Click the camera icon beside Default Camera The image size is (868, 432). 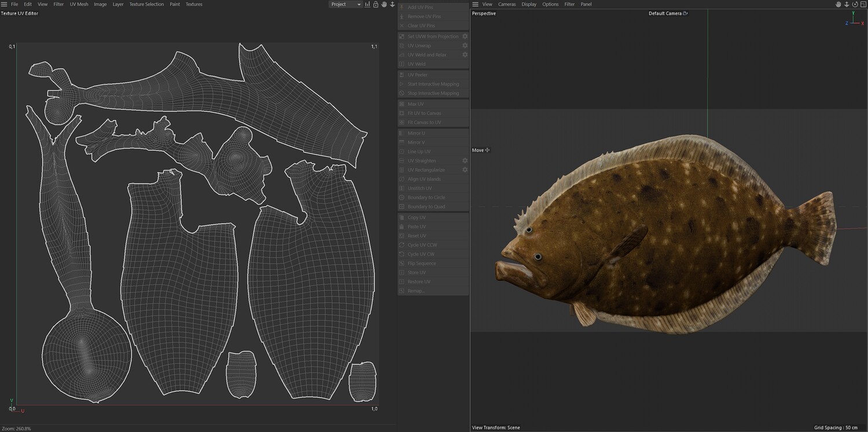tap(685, 13)
